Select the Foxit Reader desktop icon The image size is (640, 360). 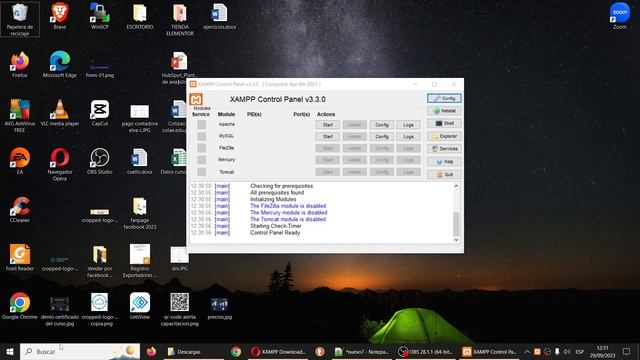point(20,257)
